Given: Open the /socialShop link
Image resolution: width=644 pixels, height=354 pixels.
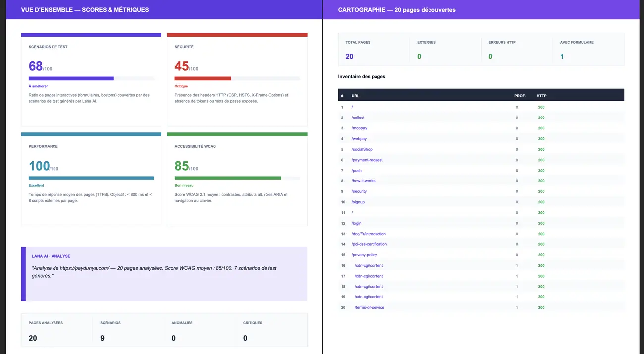Looking at the screenshot, I should pyautogui.click(x=362, y=149).
